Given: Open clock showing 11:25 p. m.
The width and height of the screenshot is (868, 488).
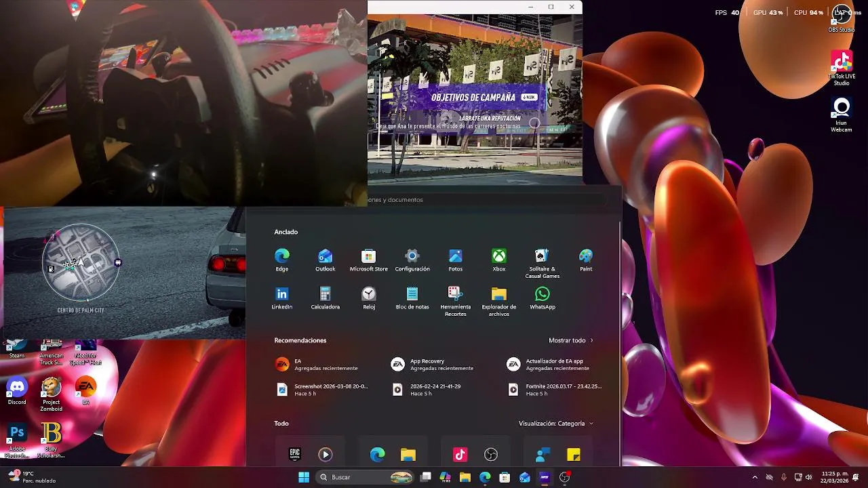Looking at the screenshot, I should [x=834, y=477].
